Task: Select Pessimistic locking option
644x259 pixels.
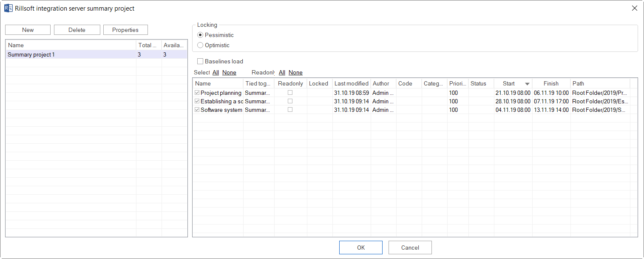Action: [200, 35]
